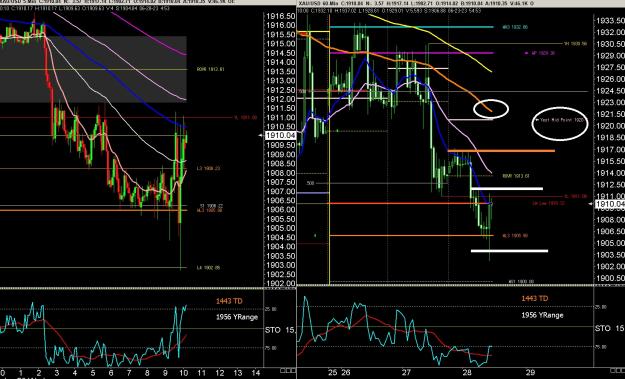
Task: Select the thick orange horizontal line near 1917
Action: [501, 151]
